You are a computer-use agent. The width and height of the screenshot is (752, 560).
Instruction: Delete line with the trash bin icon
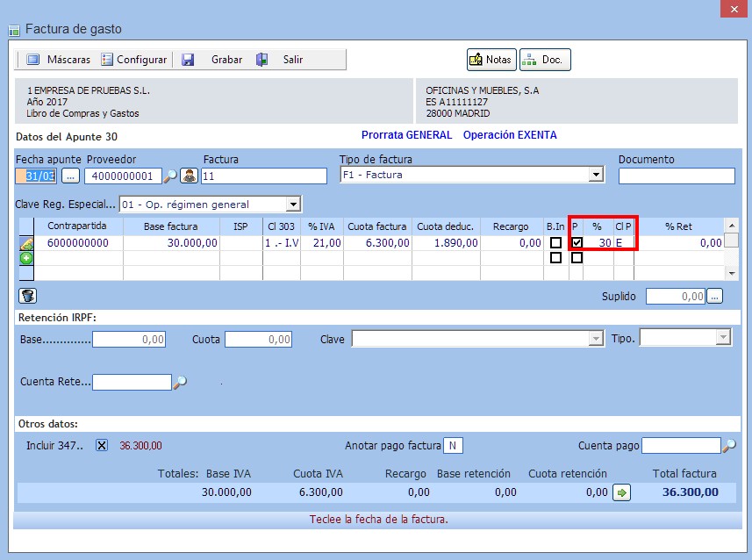pyautogui.click(x=28, y=296)
